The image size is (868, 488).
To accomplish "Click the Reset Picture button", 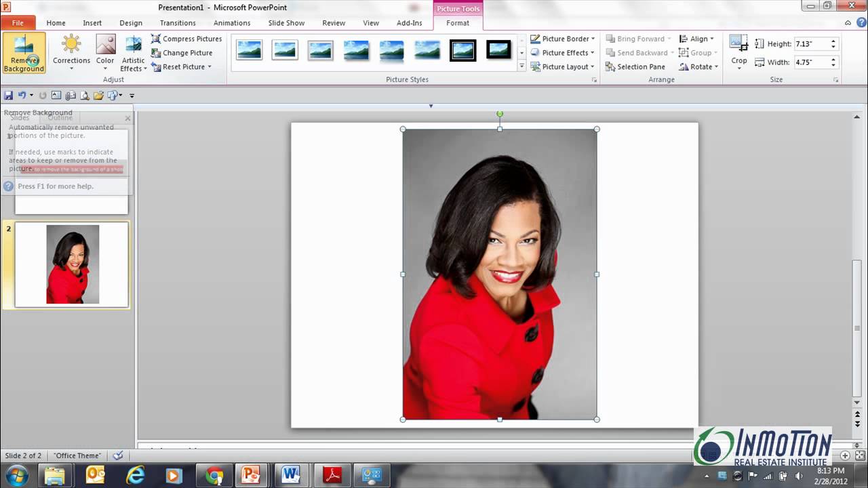I will click(181, 67).
